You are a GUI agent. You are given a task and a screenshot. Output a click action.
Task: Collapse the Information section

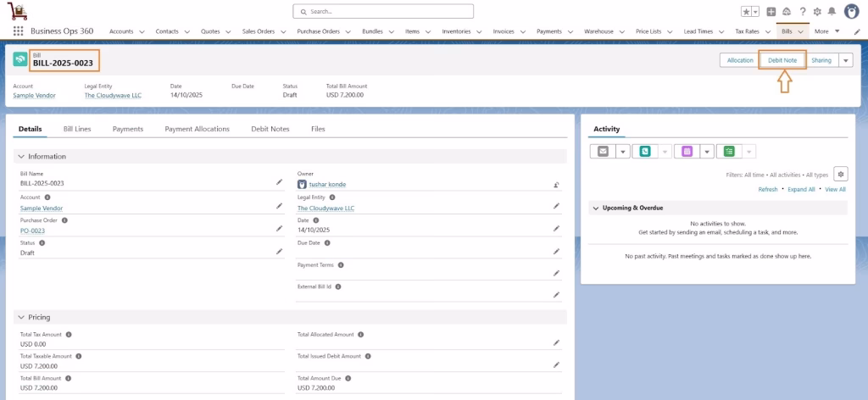[21, 157]
